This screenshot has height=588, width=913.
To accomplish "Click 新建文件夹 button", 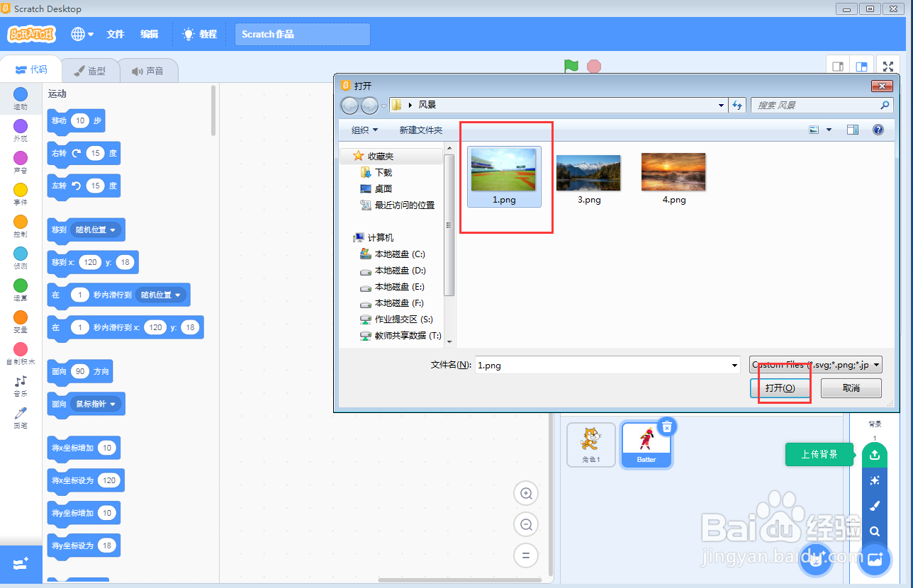I will tap(420, 130).
